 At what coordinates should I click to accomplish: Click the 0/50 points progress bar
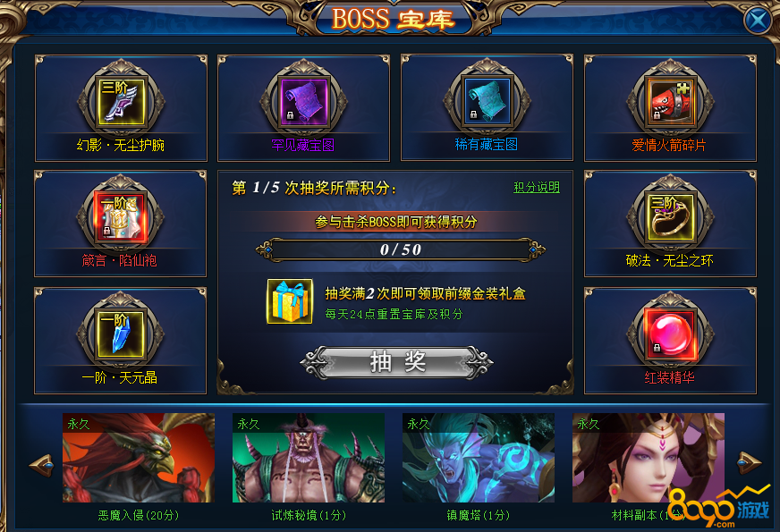click(x=401, y=249)
